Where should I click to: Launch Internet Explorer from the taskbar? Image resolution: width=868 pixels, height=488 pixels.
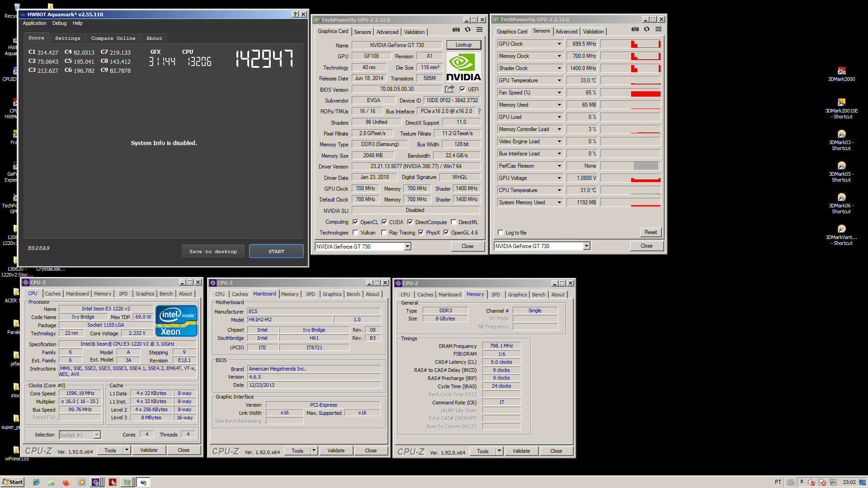pos(36,482)
